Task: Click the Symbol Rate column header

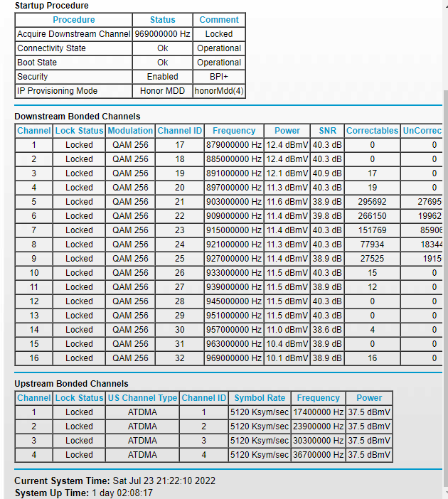Action: pos(260,398)
